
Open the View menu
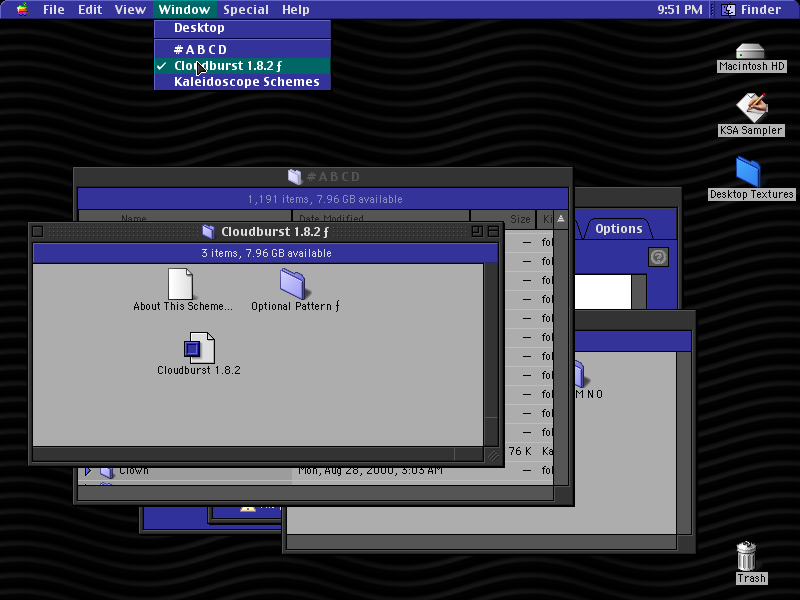pos(130,9)
